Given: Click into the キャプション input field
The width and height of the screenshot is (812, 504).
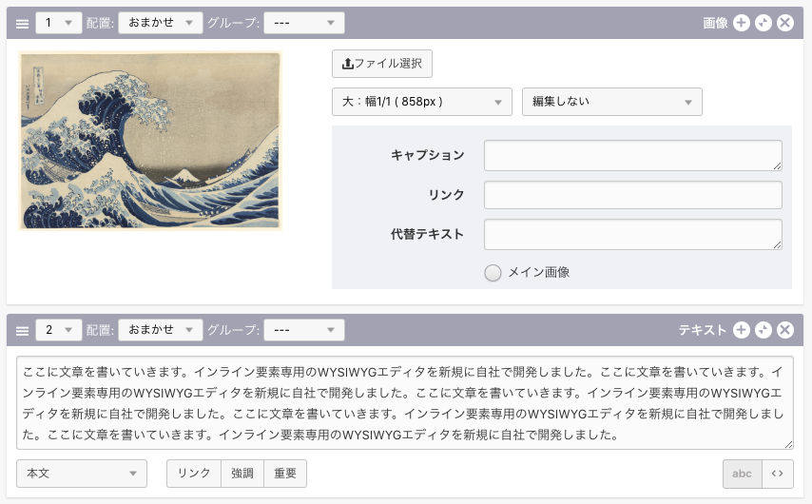Looking at the screenshot, I should click(x=632, y=155).
